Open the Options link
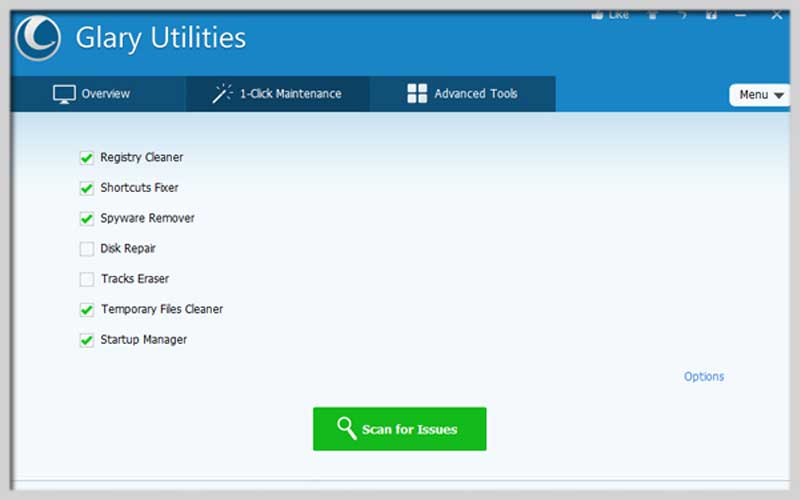The image size is (800, 500). coord(704,377)
